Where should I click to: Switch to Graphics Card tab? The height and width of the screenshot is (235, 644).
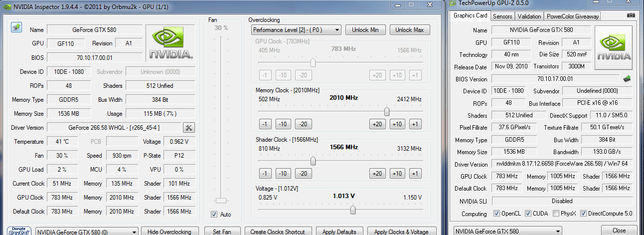[x=470, y=15]
